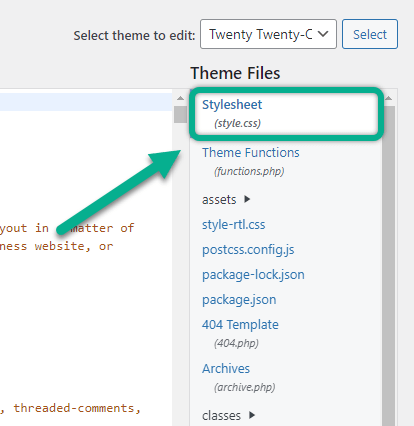This screenshot has width=414, height=426.
Task: Open the package-lock.json file
Action: (x=253, y=275)
